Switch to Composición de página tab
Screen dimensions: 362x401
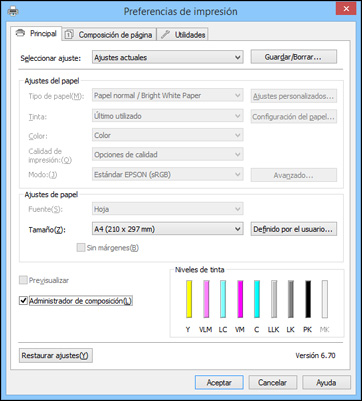(x=109, y=35)
